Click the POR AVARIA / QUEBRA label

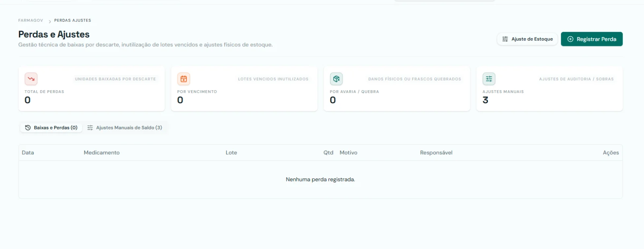(x=355, y=92)
